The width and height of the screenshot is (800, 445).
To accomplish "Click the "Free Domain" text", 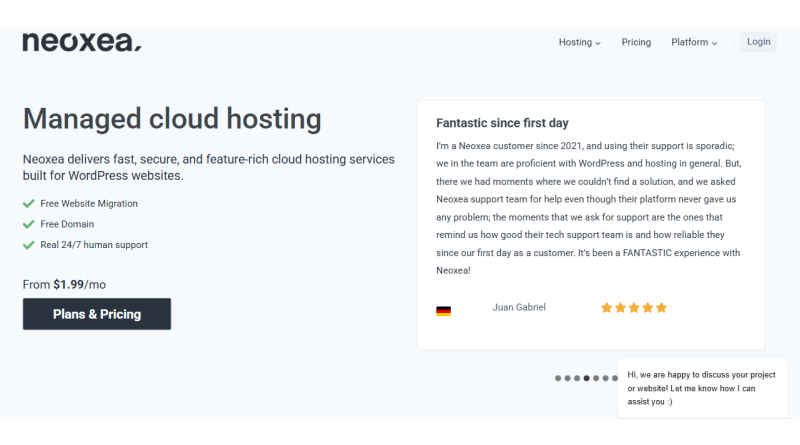I will point(67,224).
